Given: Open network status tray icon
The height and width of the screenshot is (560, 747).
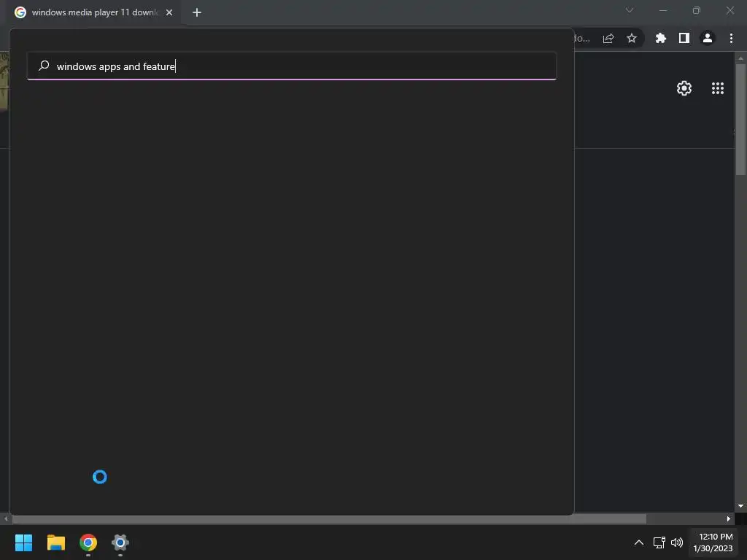Looking at the screenshot, I should [x=659, y=542].
